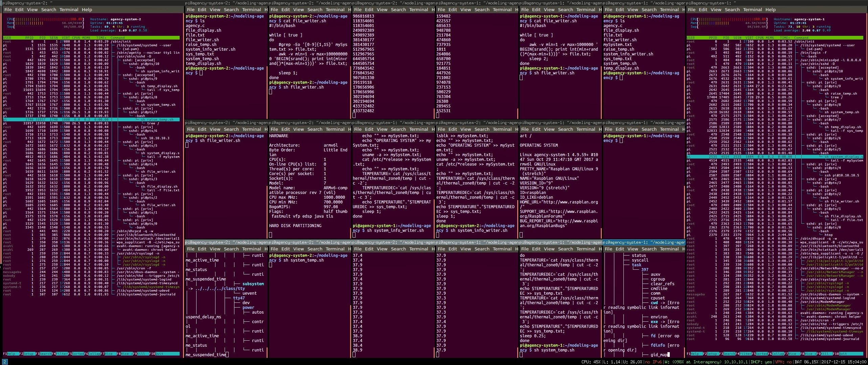Sort by MEM% column in agency-system-2 htop
The image size is (868, 365).
point(86,38)
